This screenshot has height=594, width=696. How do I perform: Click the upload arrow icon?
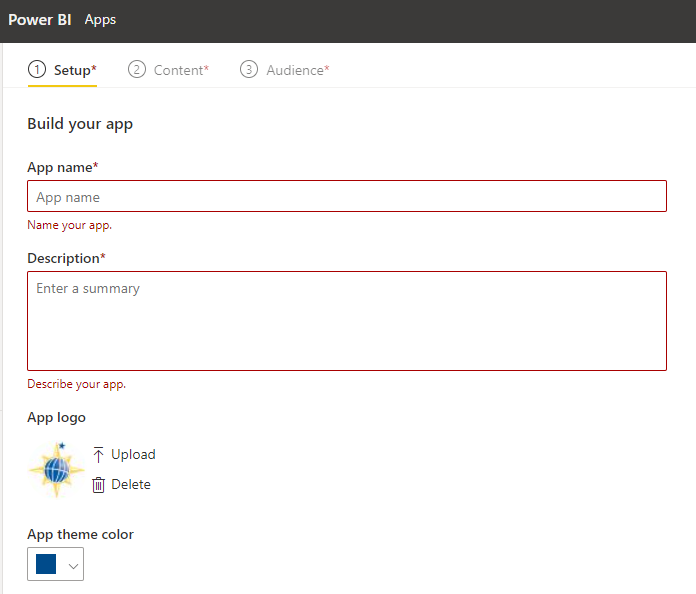[99, 455]
